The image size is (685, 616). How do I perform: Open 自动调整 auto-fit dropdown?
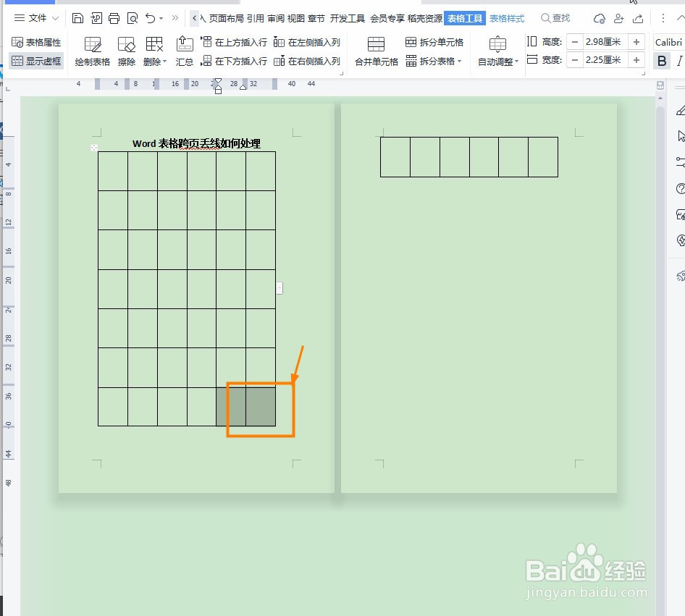[x=498, y=51]
